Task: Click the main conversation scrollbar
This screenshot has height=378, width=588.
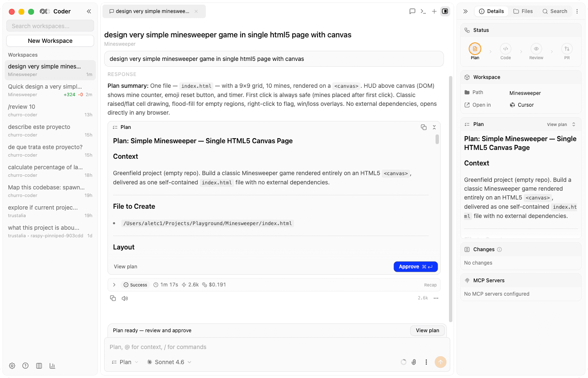Action: coord(451,199)
